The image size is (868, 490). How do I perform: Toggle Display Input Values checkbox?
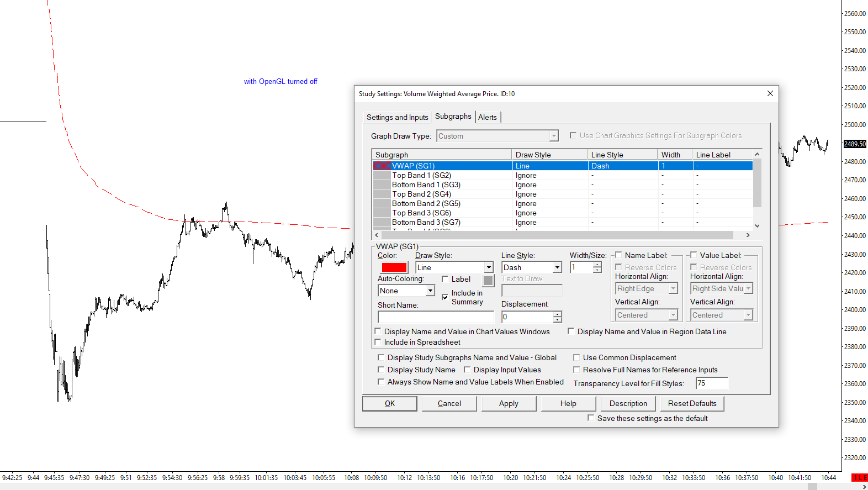point(467,370)
